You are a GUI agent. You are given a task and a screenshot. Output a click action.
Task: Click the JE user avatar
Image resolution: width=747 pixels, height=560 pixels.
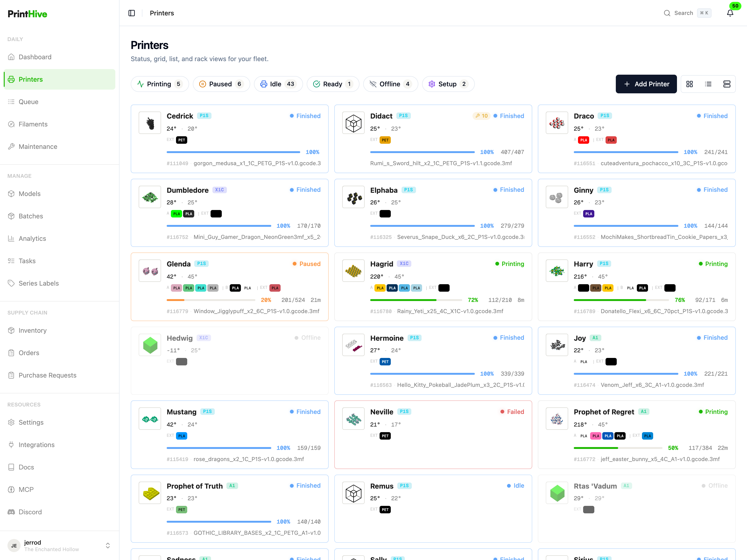[14, 546]
